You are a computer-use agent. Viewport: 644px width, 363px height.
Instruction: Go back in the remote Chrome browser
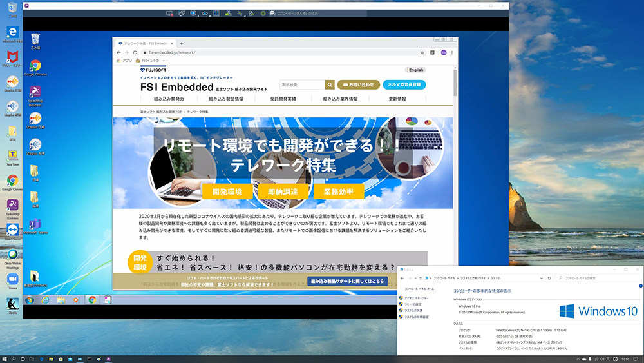click(x=118, y=53)
